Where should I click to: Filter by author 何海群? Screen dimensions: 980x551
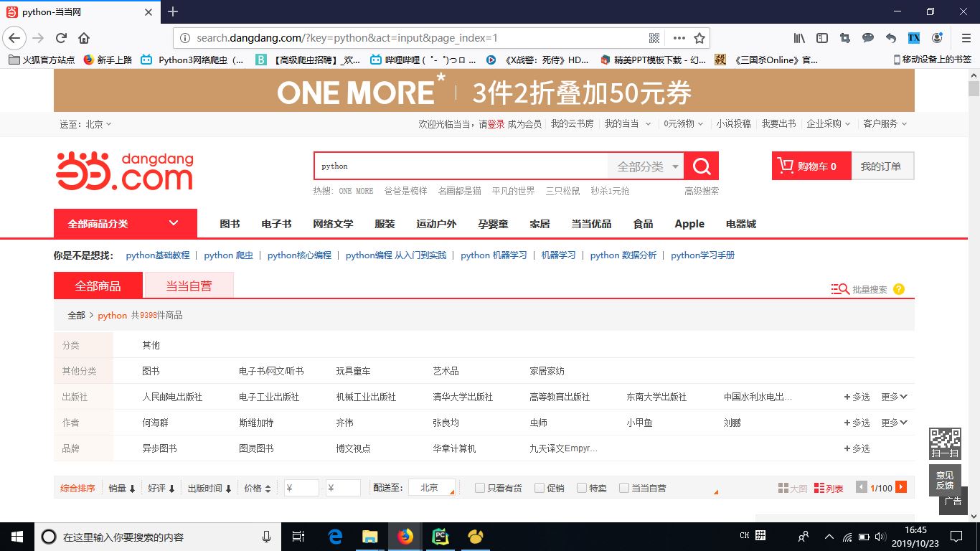click(155, 423)
